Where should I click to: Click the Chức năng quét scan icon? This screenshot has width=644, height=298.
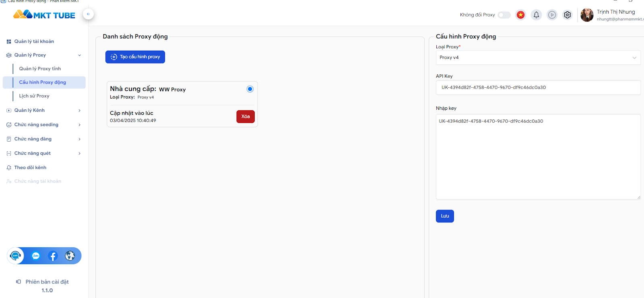[x=9, y=153]
